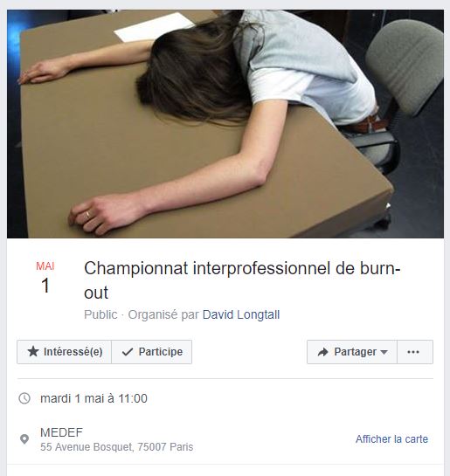Click the star icon on Intéressé(e)

click(x=33, y=351)
